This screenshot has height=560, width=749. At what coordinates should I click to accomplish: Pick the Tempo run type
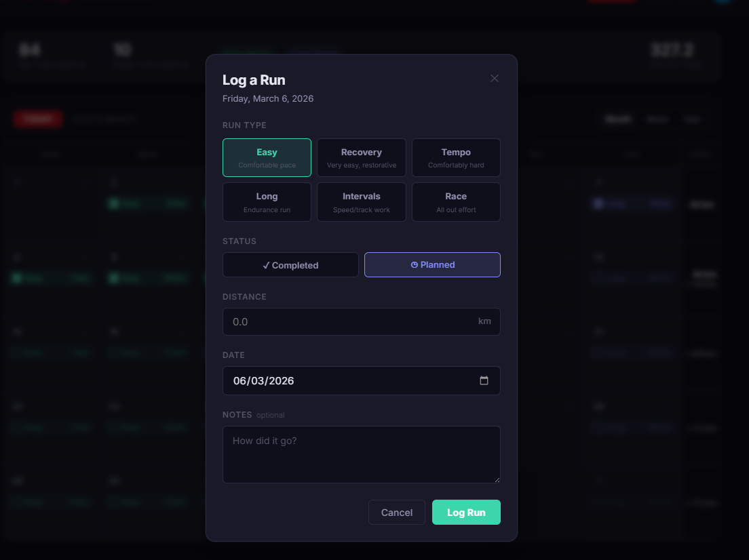(456, 157)
